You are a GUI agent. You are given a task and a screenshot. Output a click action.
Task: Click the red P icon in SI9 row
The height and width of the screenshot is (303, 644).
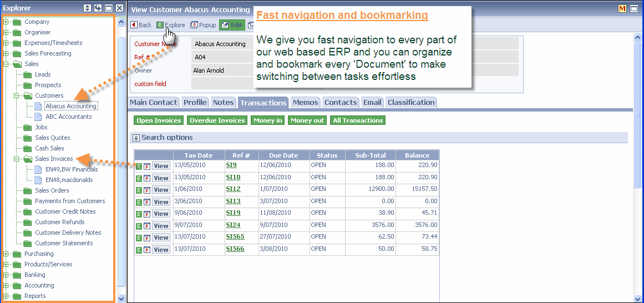[146, 166]
